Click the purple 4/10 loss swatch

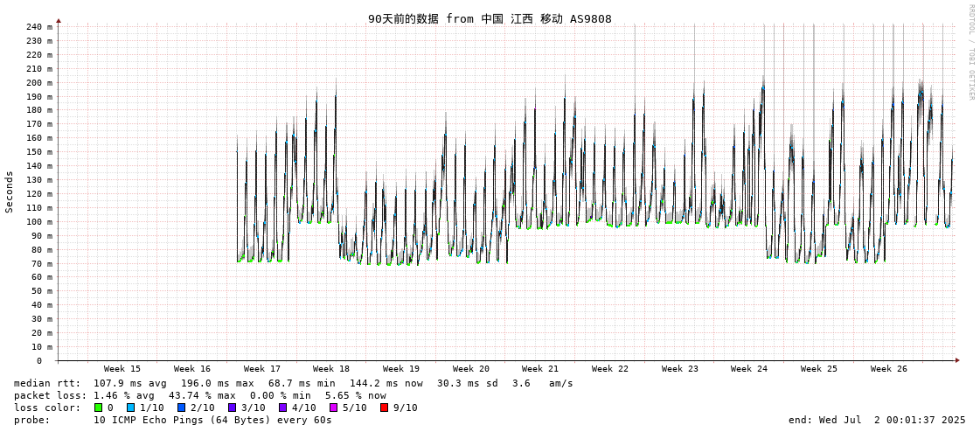tap(283, 408)
